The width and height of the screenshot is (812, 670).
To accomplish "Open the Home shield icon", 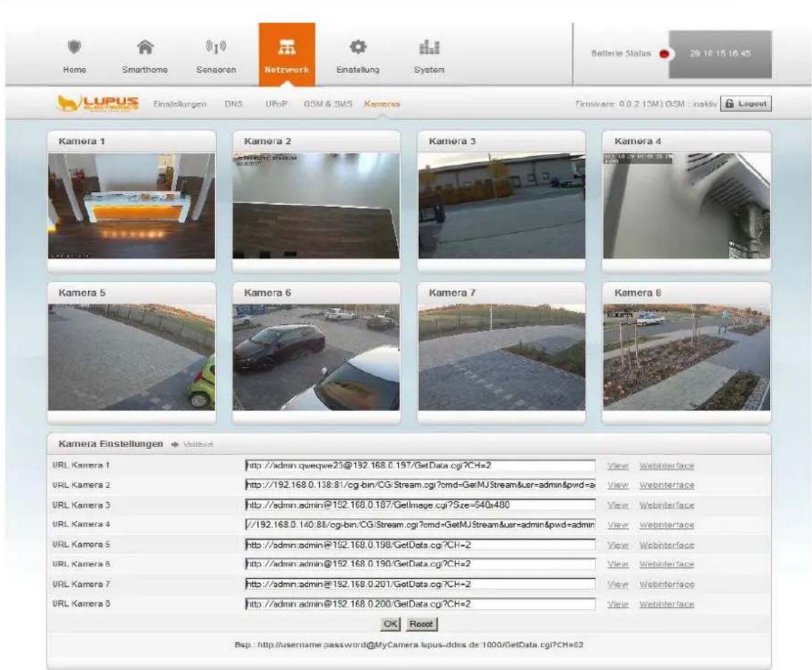I will point(75,48).
